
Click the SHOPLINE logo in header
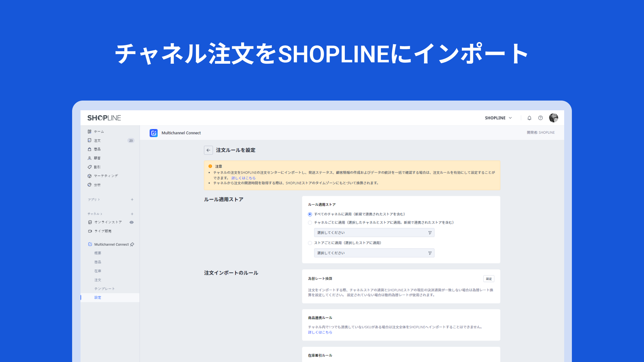pyautogui.click(x=104, y=118)
